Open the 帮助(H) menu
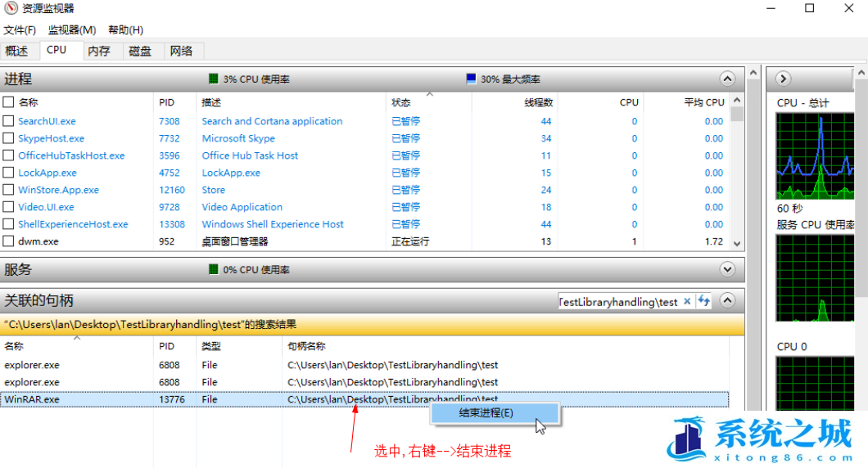The height and width of the screenshot is (468, 868). [x=125, y=30]
